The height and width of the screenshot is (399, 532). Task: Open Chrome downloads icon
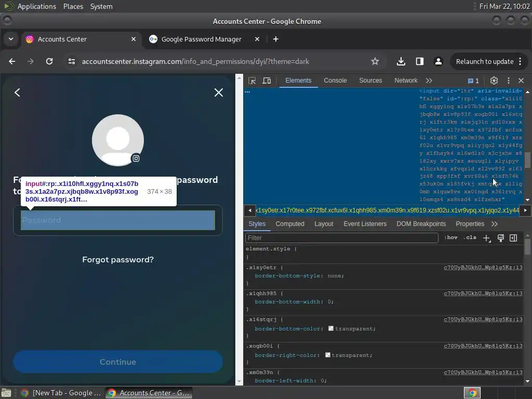[401, 61]
